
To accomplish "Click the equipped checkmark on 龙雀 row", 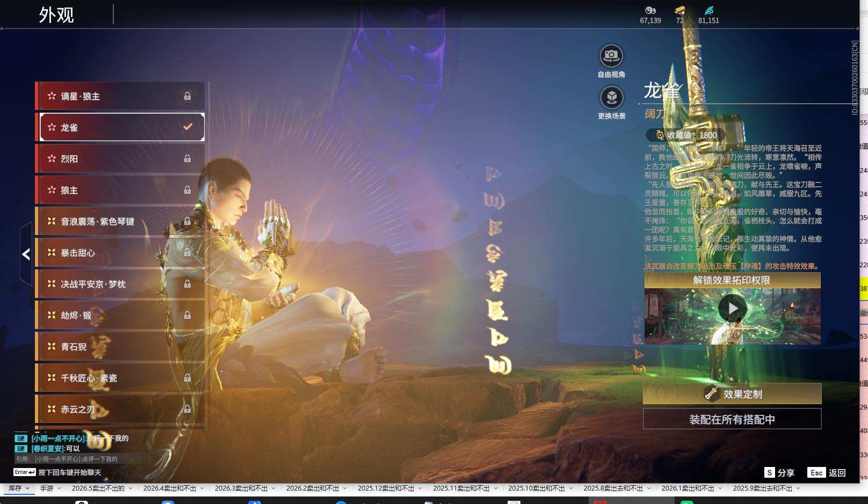I will [x=188, y=127].
